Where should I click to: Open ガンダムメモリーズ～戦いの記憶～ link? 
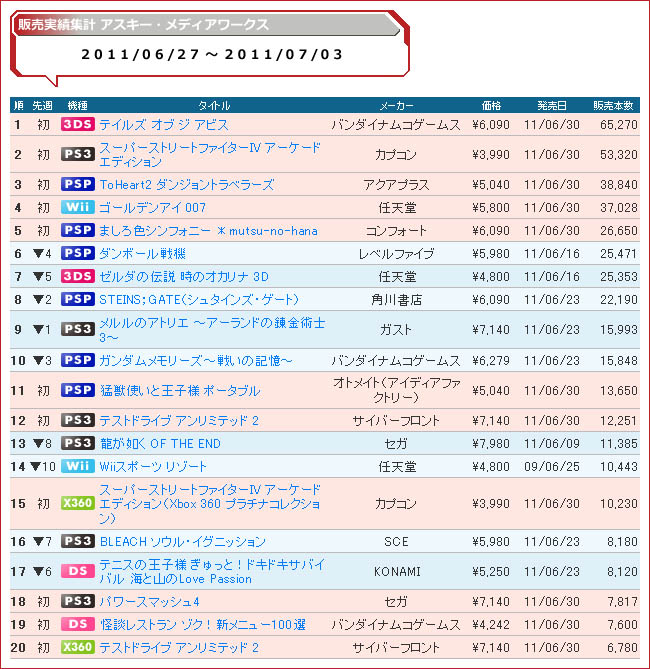point(195,361)
